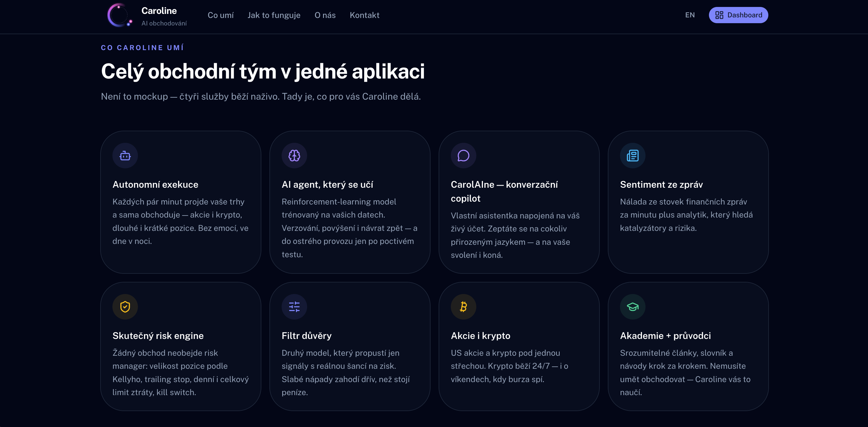
Task: Click the Srozumitelné články description paragraph
Action: coord(685,373)
